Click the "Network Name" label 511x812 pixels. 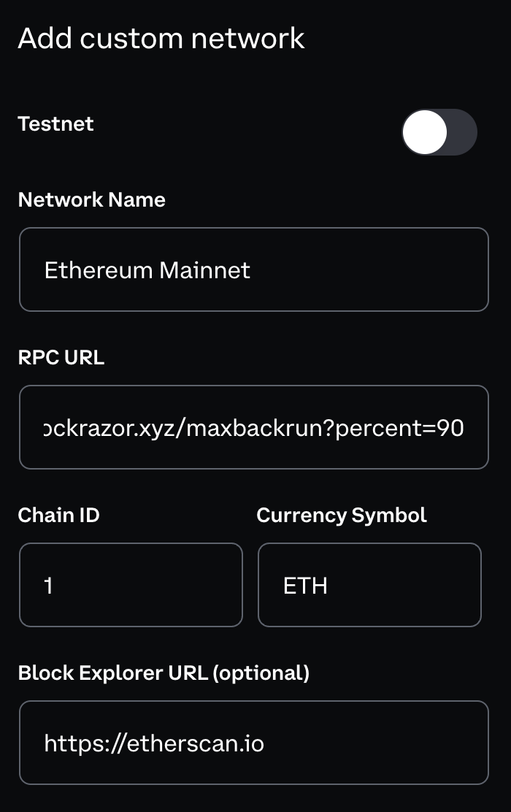91,200
